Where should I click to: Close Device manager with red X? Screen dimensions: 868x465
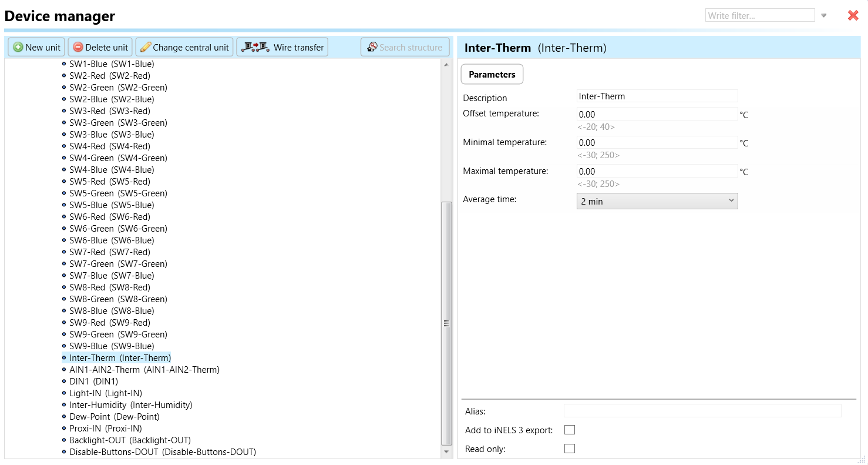tap(853, 16)
